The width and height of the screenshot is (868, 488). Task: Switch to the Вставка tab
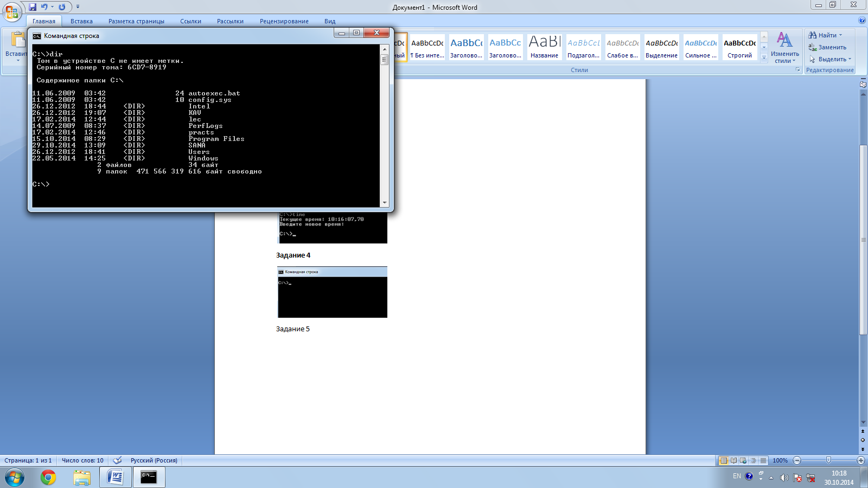[x=81, y=21]
